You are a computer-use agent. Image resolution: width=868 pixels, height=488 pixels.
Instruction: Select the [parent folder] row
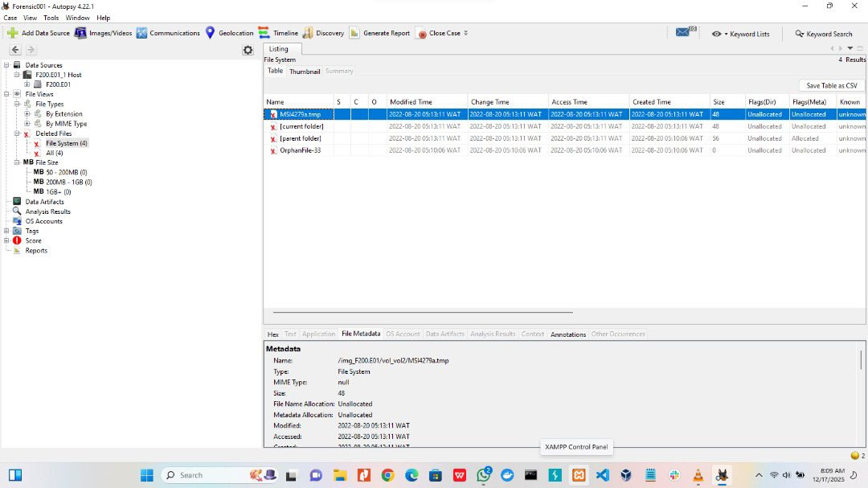(565, 138)
